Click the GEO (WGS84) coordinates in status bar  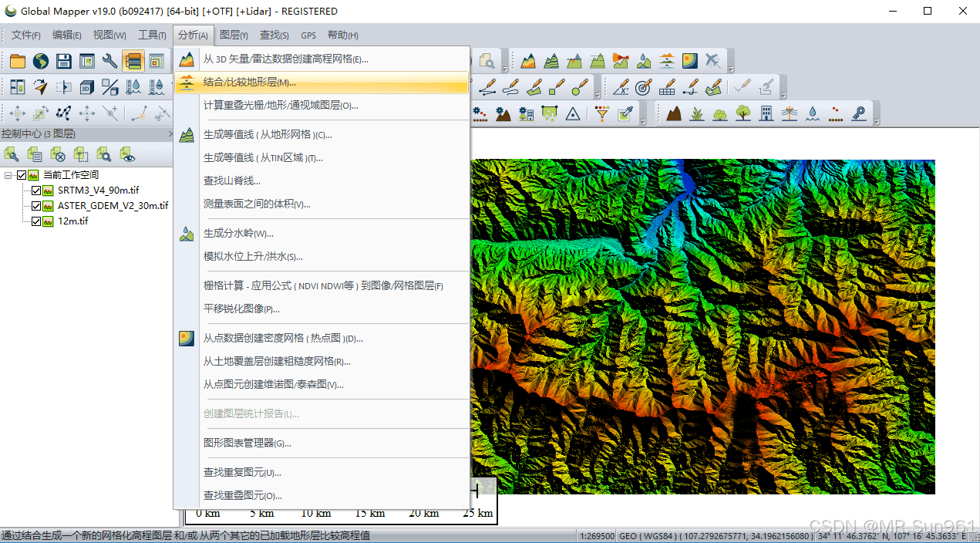(716, 536)
